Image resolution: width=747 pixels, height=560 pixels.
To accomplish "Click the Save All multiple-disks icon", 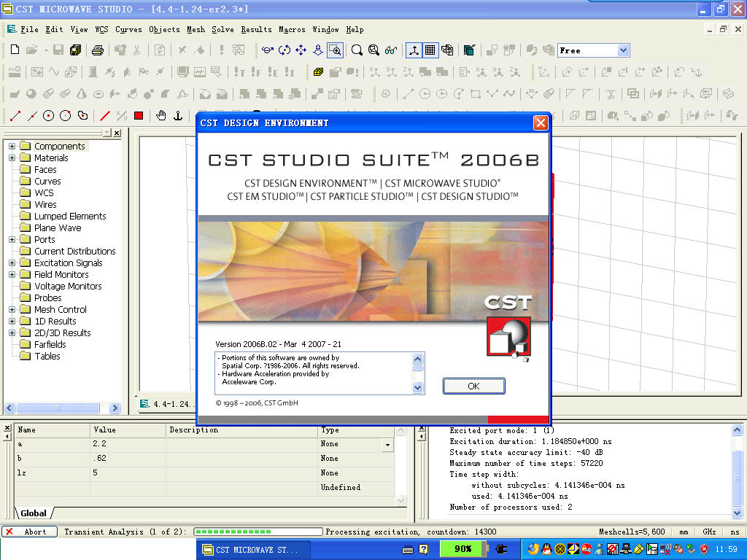I will [75, 50].
